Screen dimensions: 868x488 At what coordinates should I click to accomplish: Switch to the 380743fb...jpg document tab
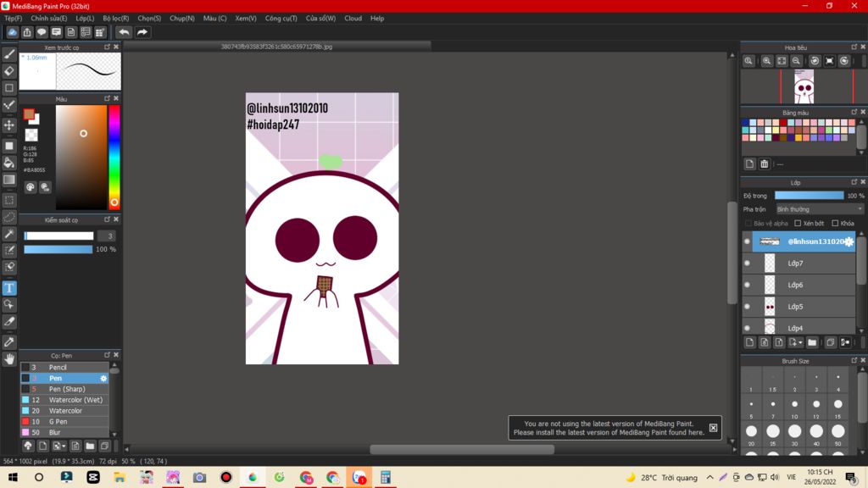[x=277, y=47]
